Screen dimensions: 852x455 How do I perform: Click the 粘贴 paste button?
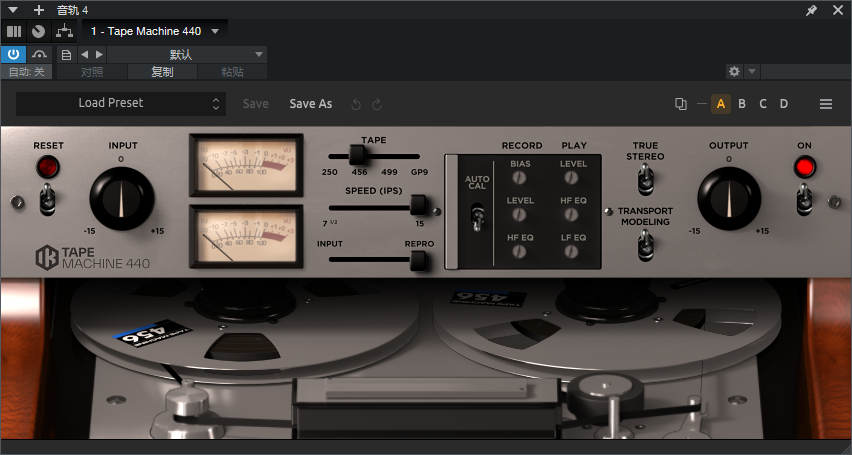pos(232,72)
